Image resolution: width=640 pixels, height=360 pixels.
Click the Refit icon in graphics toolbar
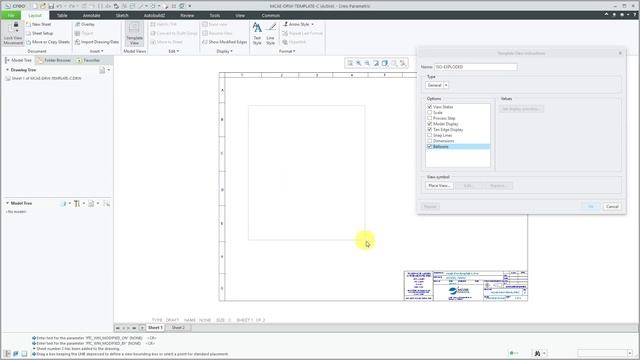[350, 63]
